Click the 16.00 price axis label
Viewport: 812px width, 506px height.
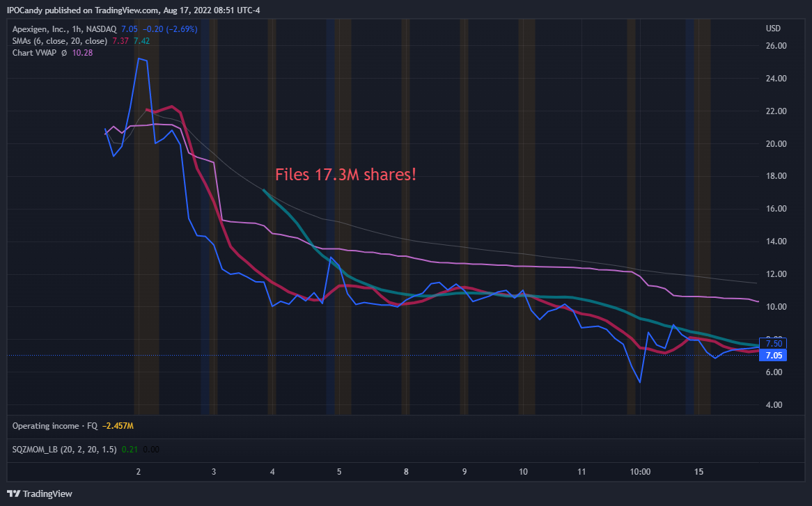point(776,209)
